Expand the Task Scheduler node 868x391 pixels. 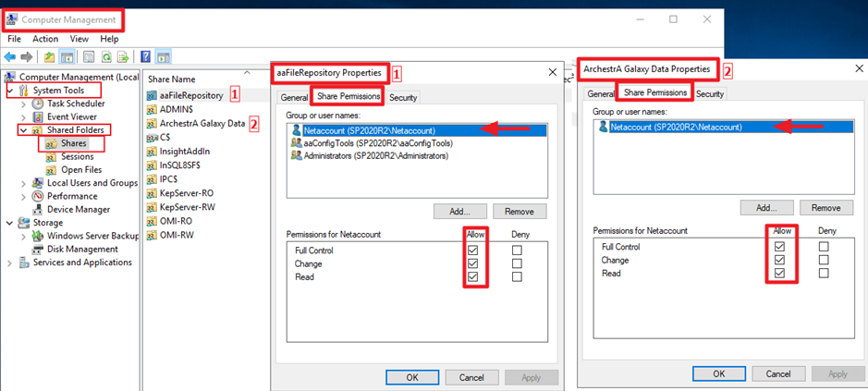(23, 104)
